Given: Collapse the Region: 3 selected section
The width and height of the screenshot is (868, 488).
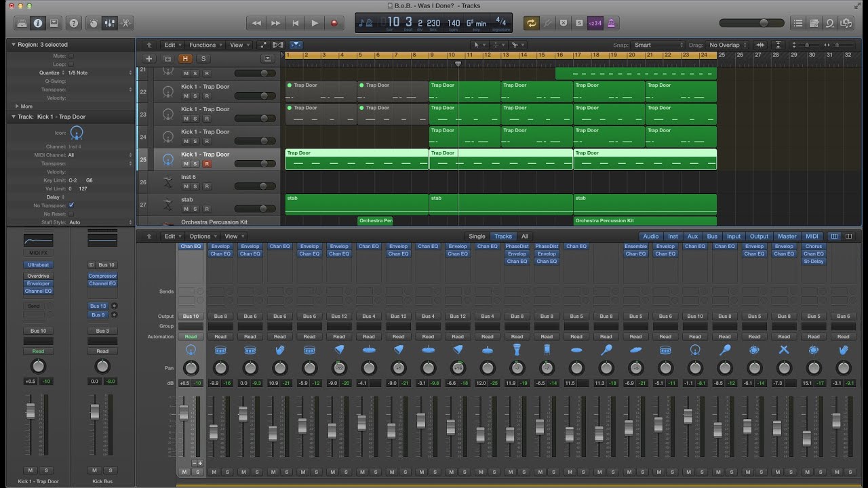Looking at the screenshot, I should point(13,45).
